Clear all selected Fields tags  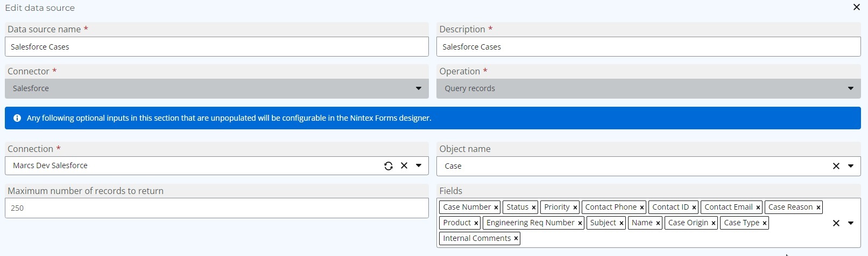(836, 223)
